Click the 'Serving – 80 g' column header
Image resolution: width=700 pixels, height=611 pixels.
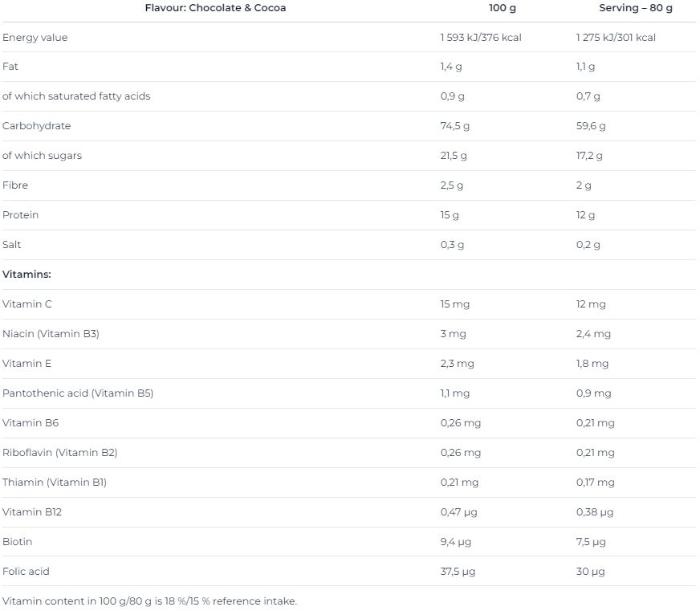636,8
